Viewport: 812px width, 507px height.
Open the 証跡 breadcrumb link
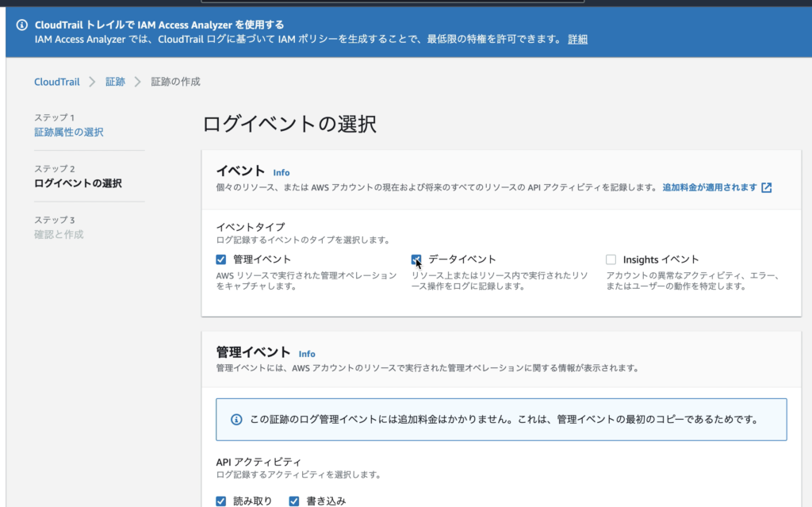pyautogui.click(x=115, y=82)
